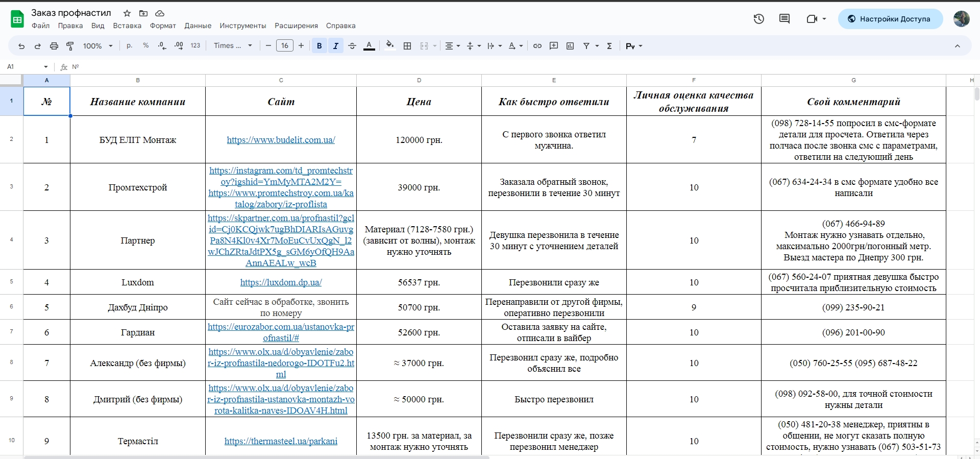980x459 pixels.
Task: Open the comments panel icon
Action: [x=785, y=19]
